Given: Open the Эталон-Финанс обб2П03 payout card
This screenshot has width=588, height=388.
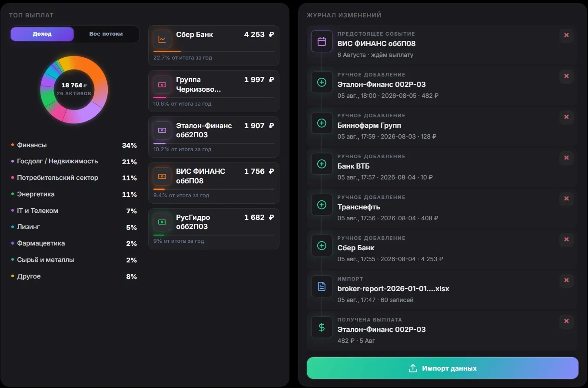Looking at the screenshot, I should tap(214, 137).
